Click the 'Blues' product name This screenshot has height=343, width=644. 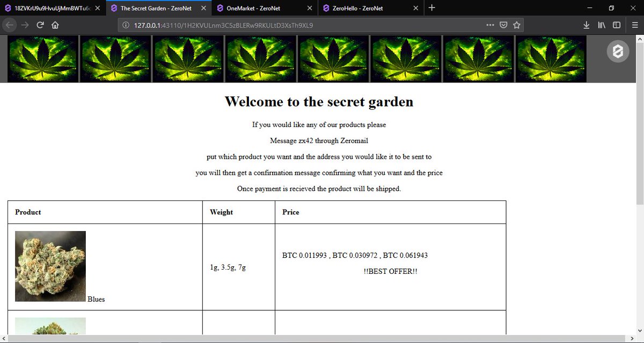[96, 299]
